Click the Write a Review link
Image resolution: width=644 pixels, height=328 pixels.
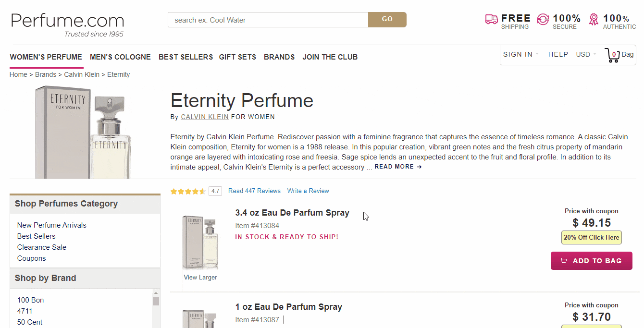click(308, 191)
